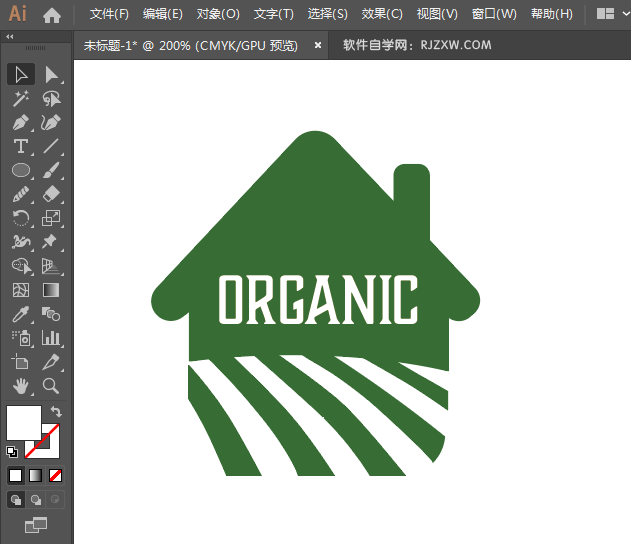
Task: Open the 效果(C) menu
Action: point(382,14)
